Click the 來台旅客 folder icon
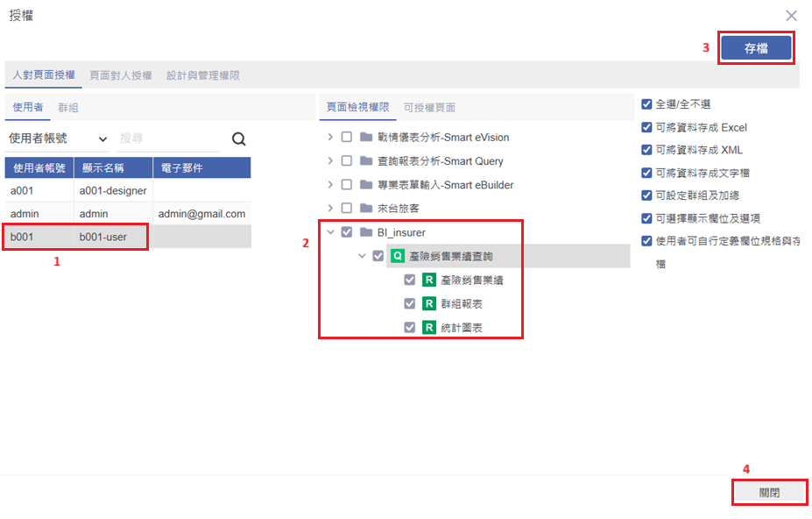This screenshot has height=519, width=812. tap(366, 209)
